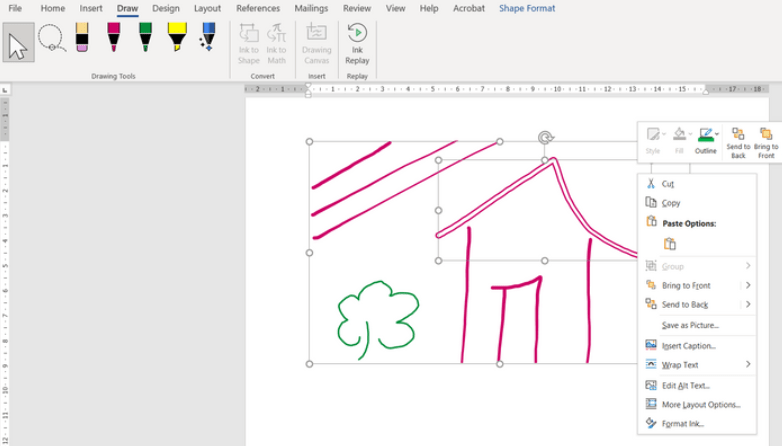This screenshot has height=446, width=782.
Task: Click Bring to Front in mini toolbar
Action: click(x=766, y=141)
